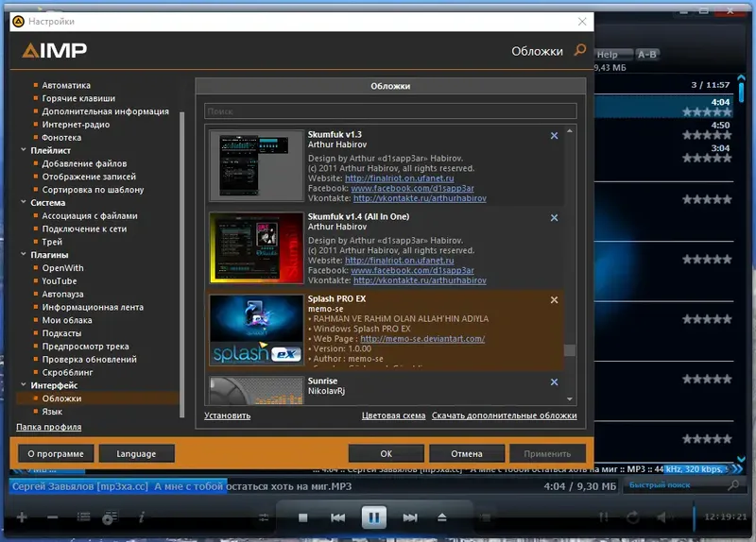This screenshot has width=756, height=542.
Task: Open the finalriot.on.ufanet.ru link under Skumfuk v1.3
Action: click(x=399, y=178)
